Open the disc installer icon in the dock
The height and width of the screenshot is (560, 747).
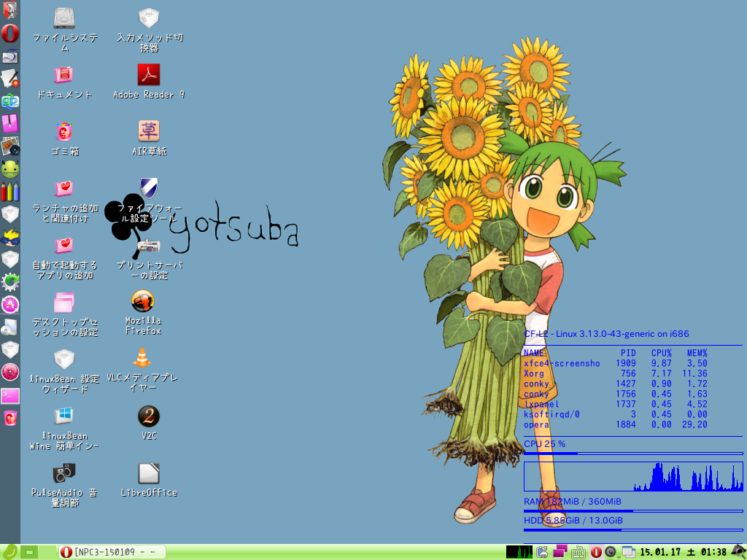click(x=10, y=327)
